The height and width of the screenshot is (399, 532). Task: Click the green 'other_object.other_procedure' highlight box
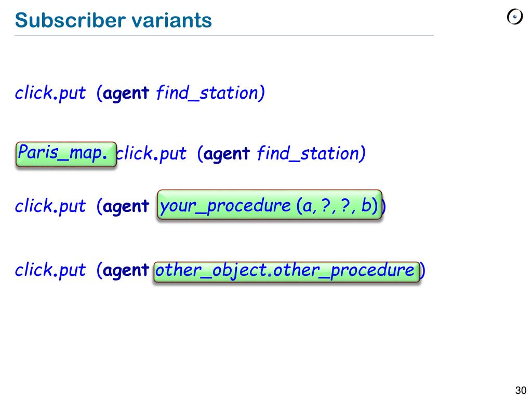pyautogui.click(x=286, y=271)
